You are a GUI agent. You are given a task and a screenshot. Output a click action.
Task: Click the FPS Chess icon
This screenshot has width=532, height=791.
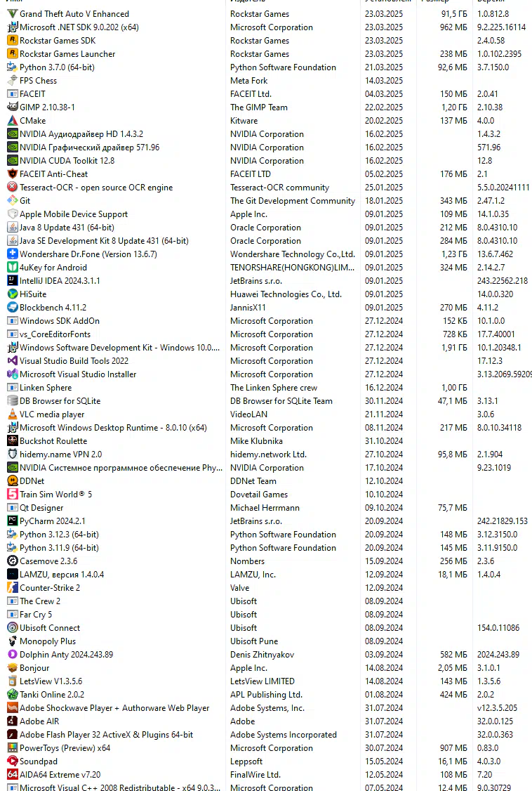[x=12, y=80]
